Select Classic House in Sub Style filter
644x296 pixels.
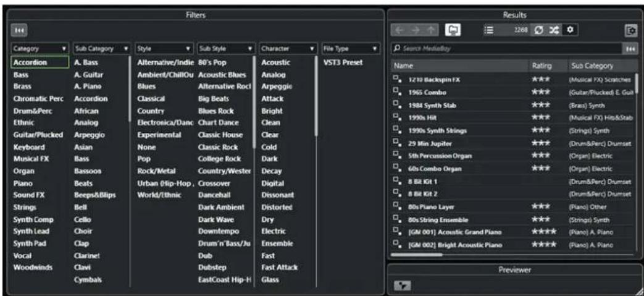pyautogui.click(x=220, y=135)
